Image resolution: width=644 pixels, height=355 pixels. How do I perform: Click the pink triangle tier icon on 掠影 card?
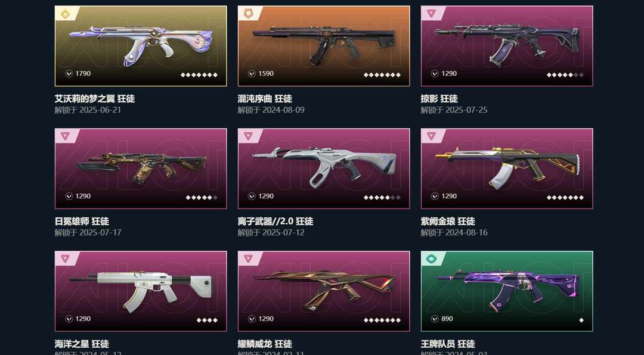coord(431,14)
